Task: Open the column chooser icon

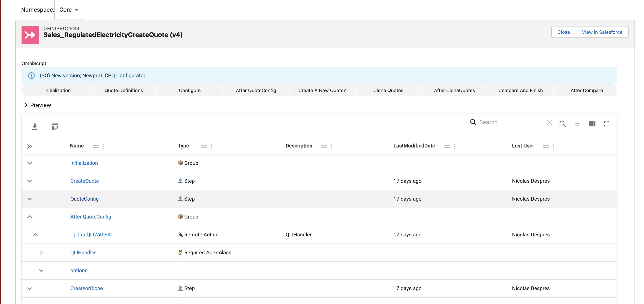Action: click(592, 124)
